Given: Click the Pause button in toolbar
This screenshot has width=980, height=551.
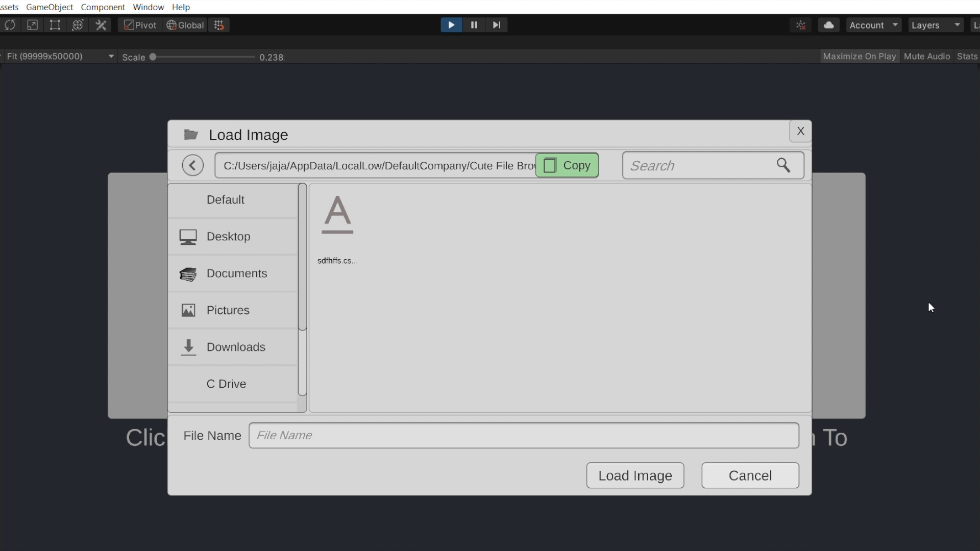Looking at the screenshot, I should coord(474,25).
